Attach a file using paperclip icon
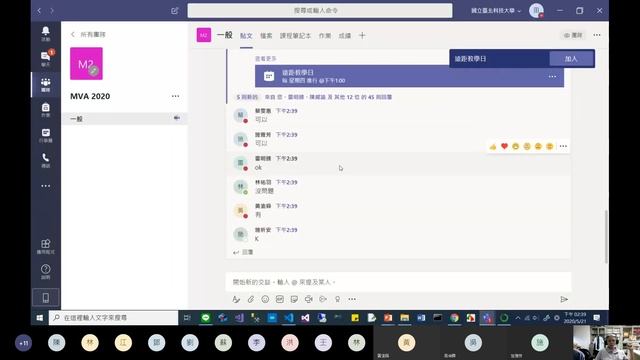Viewport: 640px width, 360px height. coord(251,299)
